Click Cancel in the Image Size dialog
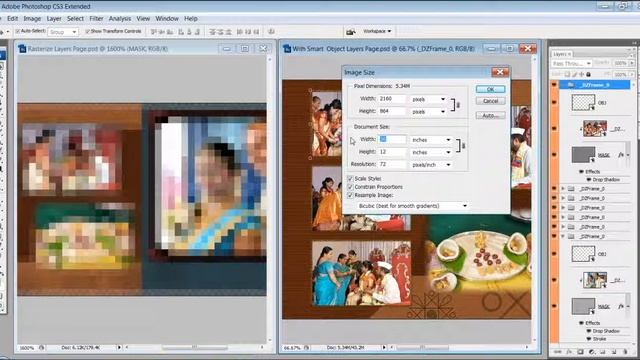 coord(490,101)
